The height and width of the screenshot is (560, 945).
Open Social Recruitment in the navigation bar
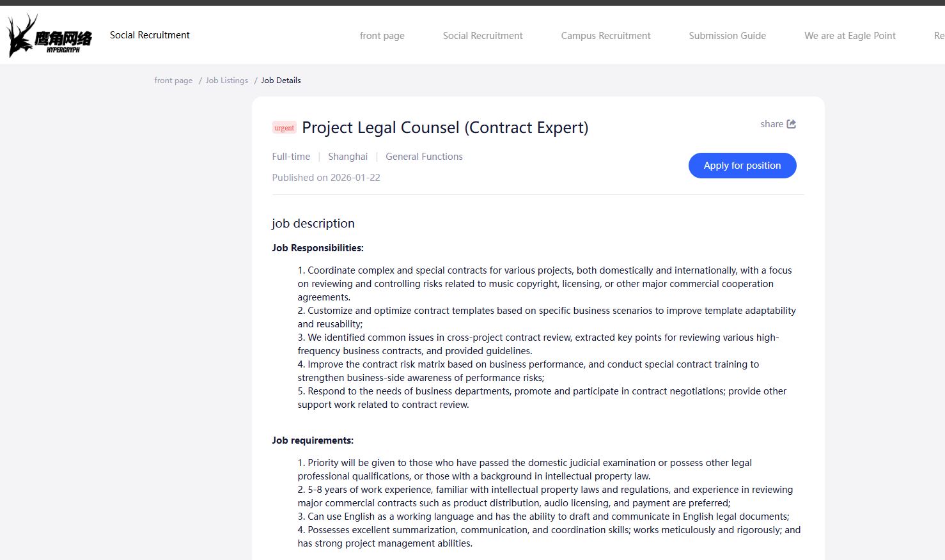click(483, 36)
